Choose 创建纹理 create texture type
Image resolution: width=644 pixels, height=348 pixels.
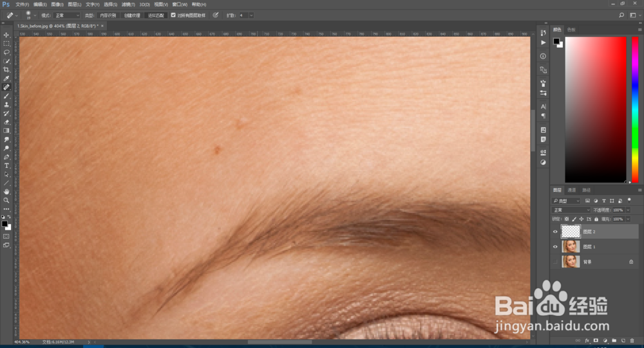[x=132, y=15]
